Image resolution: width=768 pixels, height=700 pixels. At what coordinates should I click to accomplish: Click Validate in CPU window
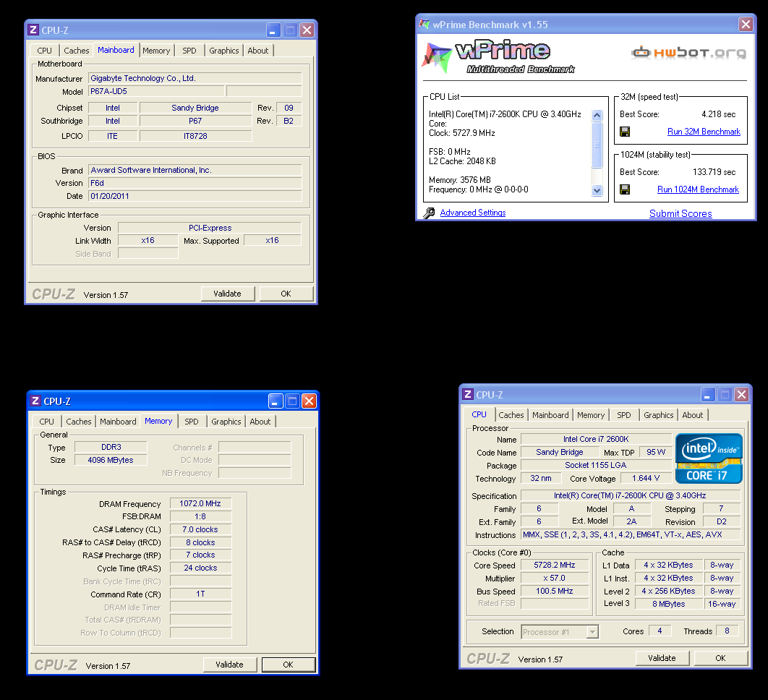coord(662,658)
